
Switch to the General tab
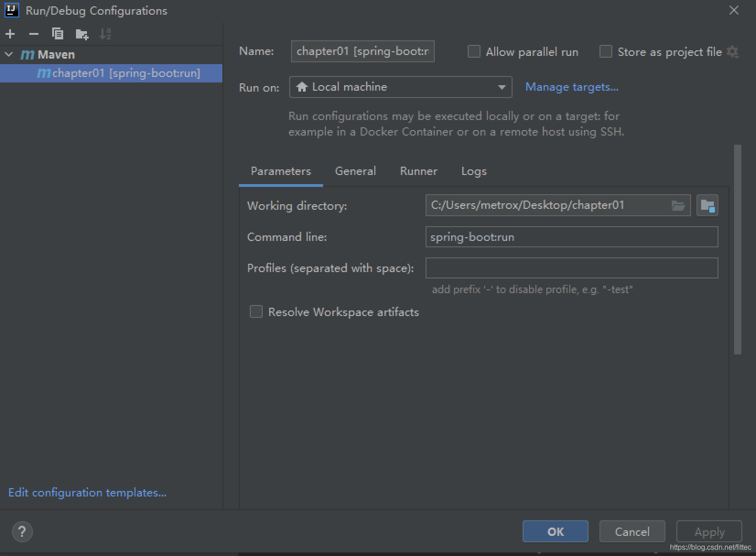pos(356,171)
